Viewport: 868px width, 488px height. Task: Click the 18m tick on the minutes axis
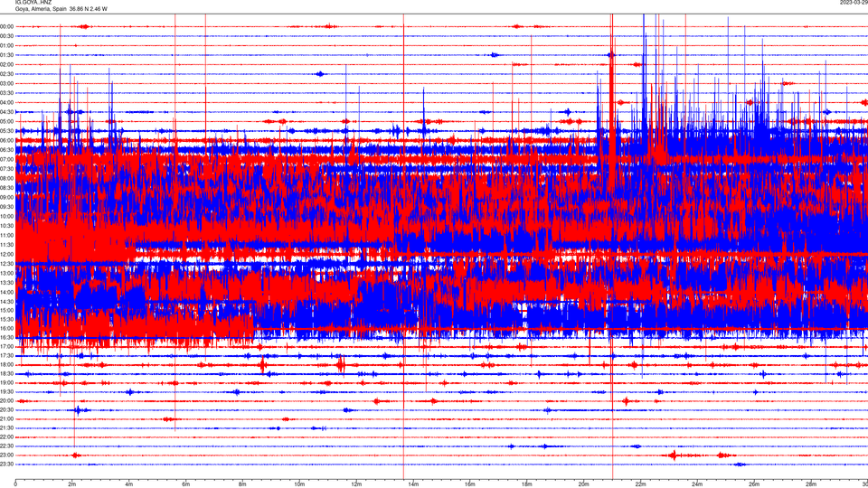pyautogui.click(x=527, y=484)
